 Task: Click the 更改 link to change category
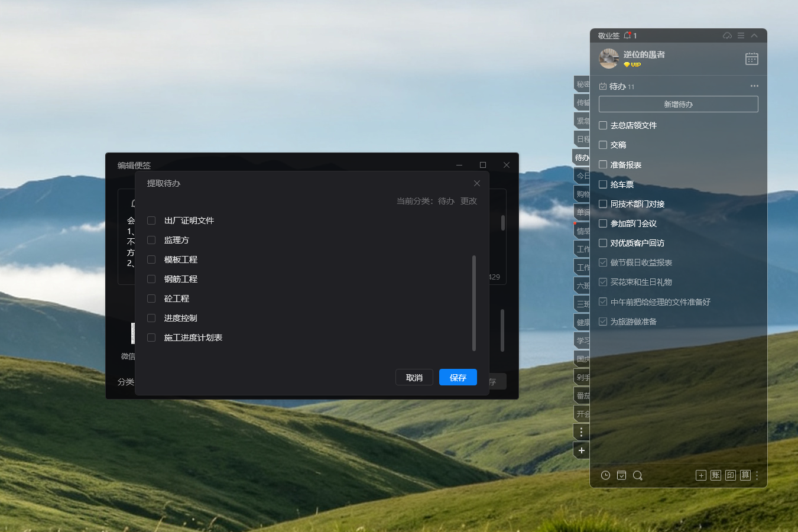click(469, 201)
